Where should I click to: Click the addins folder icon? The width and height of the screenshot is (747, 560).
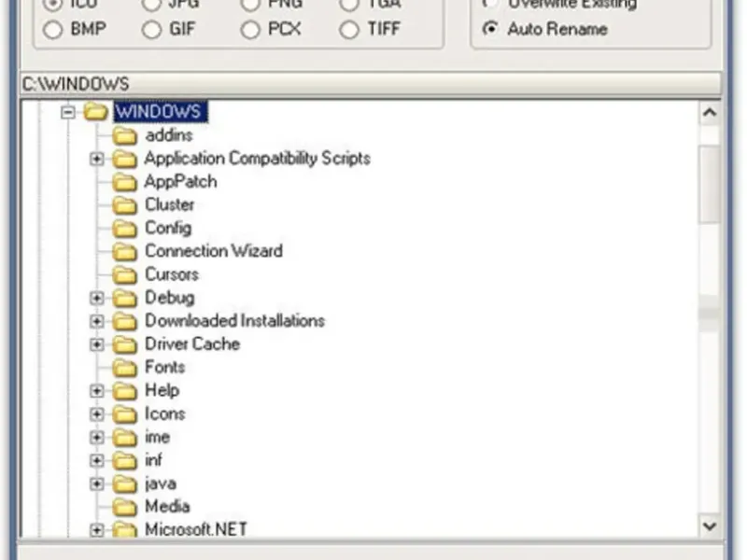125,135
